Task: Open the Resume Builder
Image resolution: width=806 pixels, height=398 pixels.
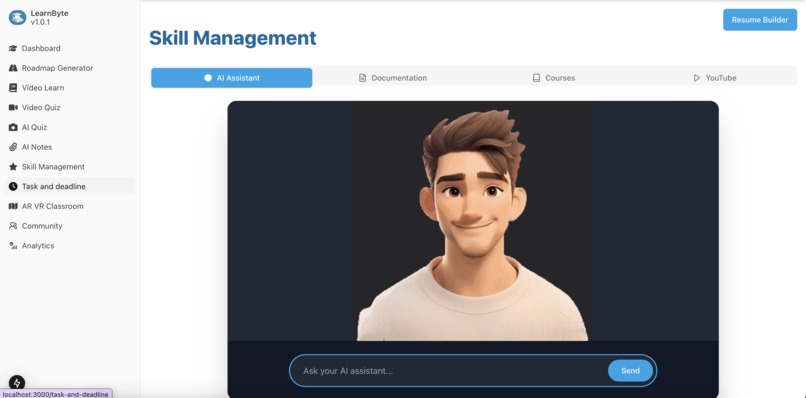Action: pyautogui.click(x=760, y=20)
